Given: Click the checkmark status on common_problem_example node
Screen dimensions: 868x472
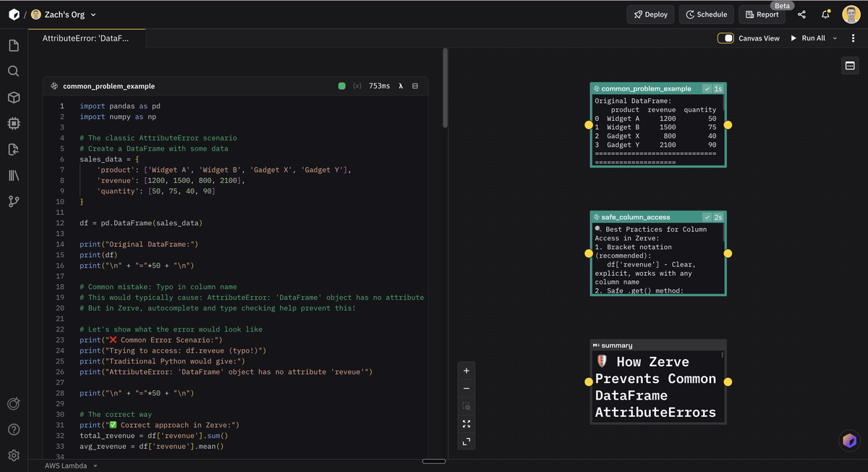Looking at the screenshot, I should [707, 89].
